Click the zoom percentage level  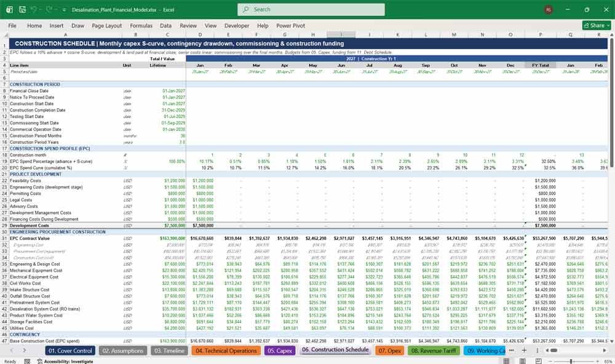(x=608, y=362)
